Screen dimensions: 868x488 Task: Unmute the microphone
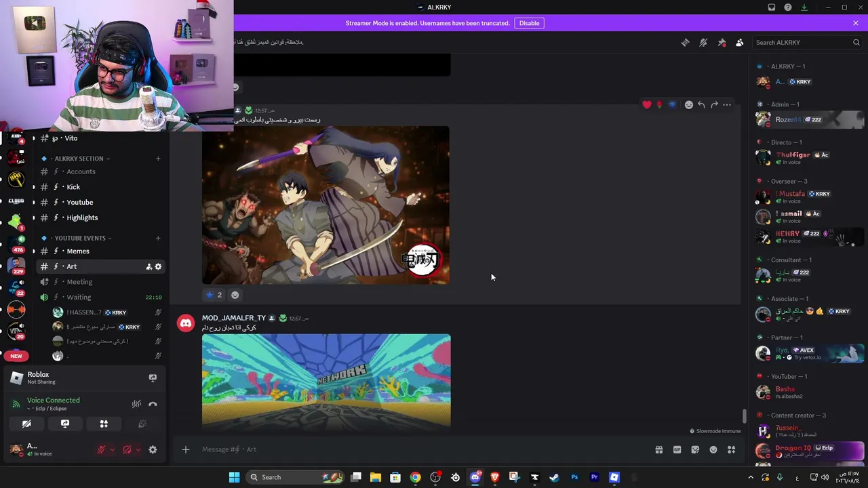coord(101,449)
